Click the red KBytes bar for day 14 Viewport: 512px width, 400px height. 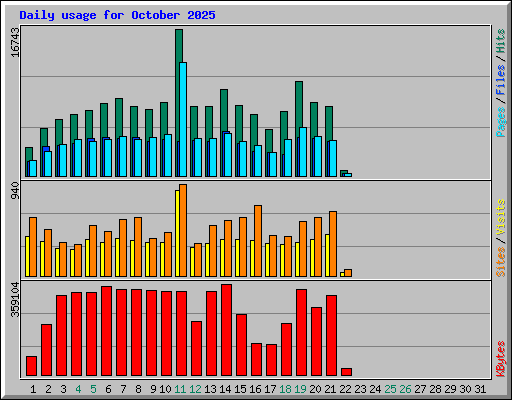(226, 330)
